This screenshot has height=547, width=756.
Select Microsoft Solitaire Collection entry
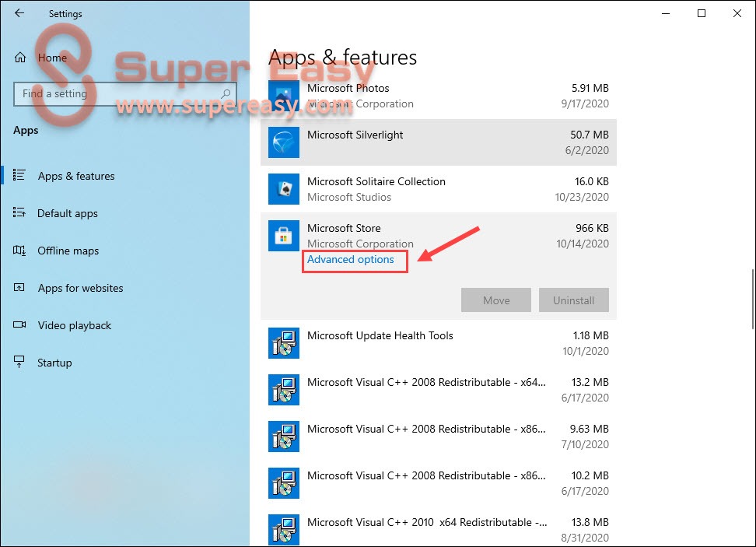[376, 182]
